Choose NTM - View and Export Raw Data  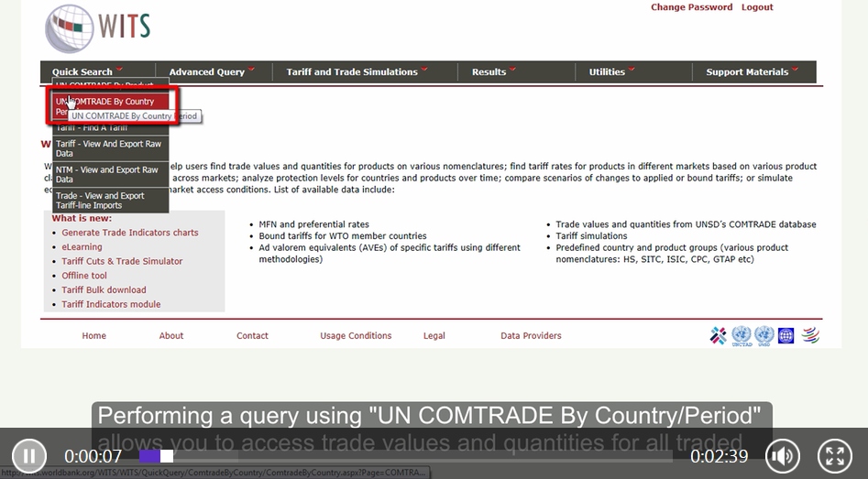(106, 175)
